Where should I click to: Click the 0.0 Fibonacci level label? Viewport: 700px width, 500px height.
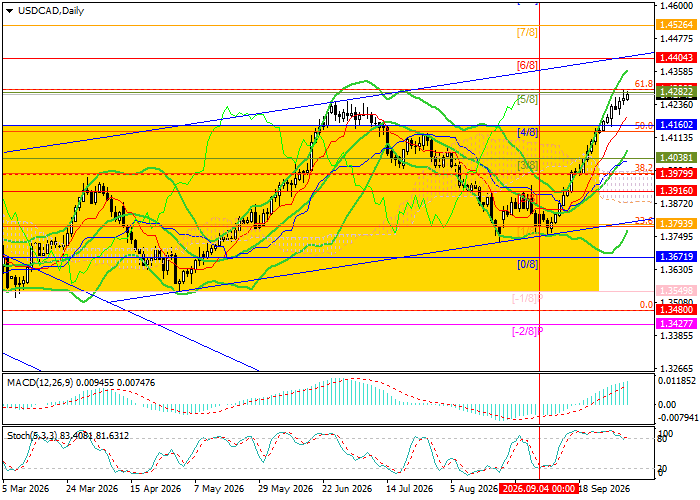(x=646, y=304)
